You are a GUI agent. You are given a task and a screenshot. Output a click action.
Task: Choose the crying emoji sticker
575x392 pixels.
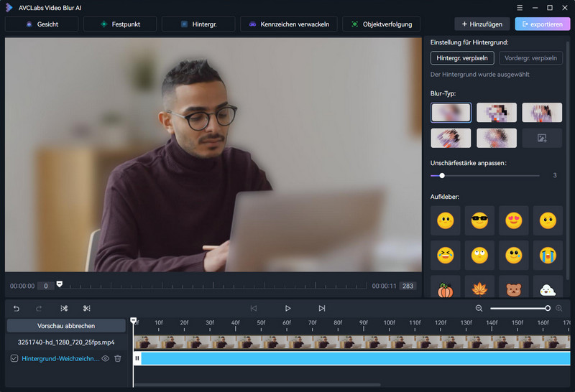[x=548, y=255]
